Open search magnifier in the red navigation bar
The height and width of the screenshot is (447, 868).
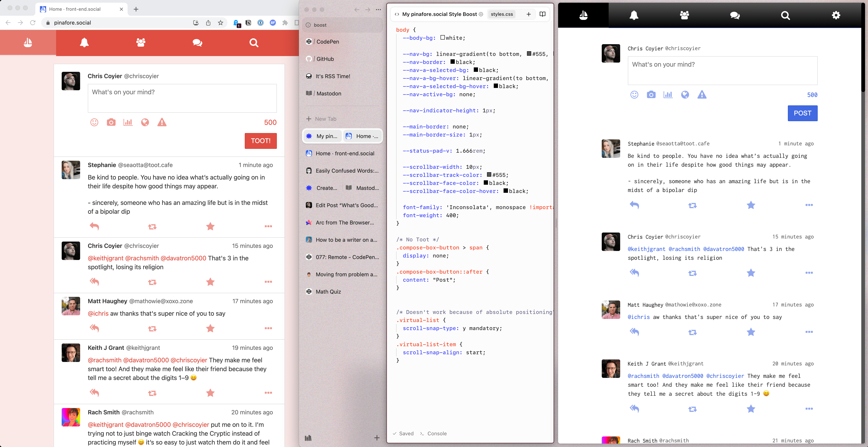coord(254,42)
